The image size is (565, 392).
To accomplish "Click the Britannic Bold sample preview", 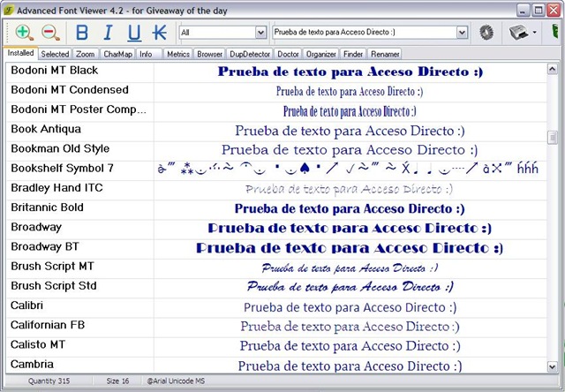I will coord(350,209).
